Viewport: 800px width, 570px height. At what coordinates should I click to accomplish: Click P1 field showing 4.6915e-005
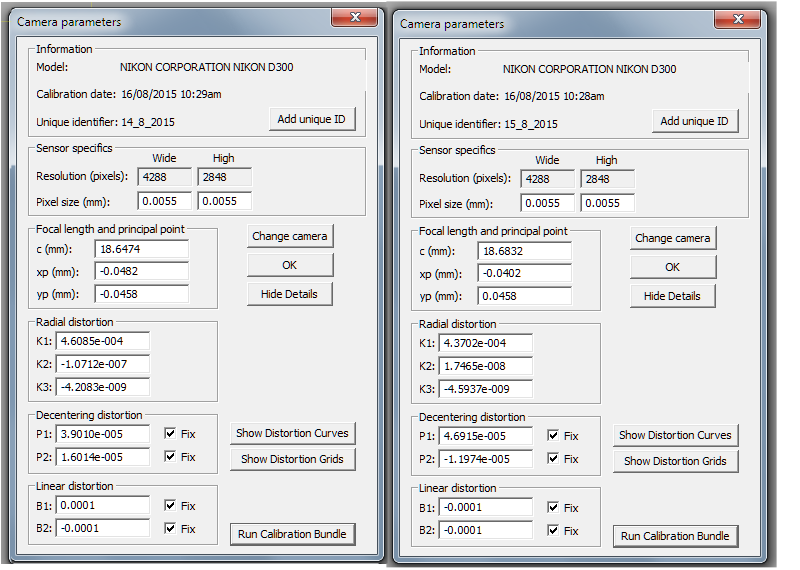[x=486, y=436]
